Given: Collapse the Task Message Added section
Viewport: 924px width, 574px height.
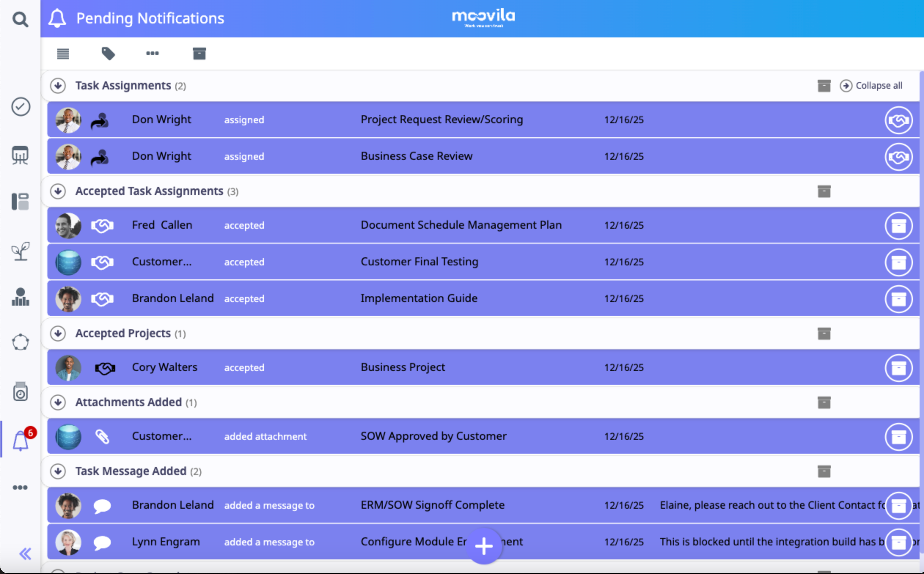Looking at the screenshot, I should pos(58,471).
